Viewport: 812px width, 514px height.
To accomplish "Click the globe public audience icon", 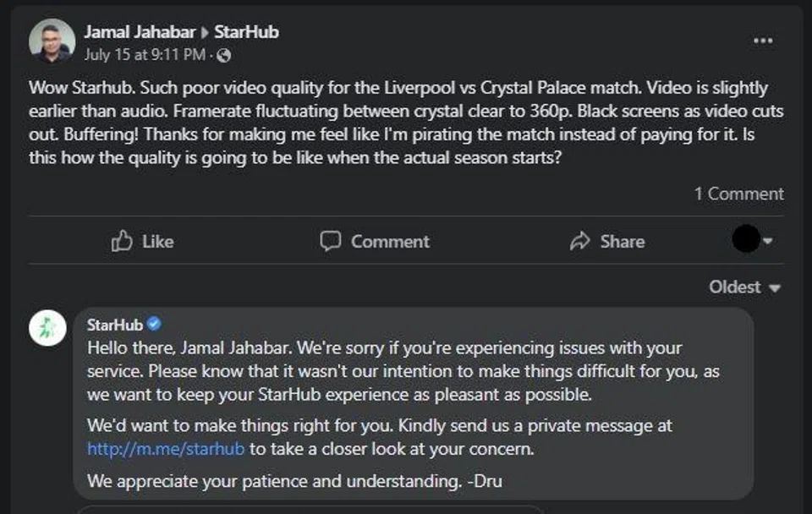I will (x=223, y=56).
